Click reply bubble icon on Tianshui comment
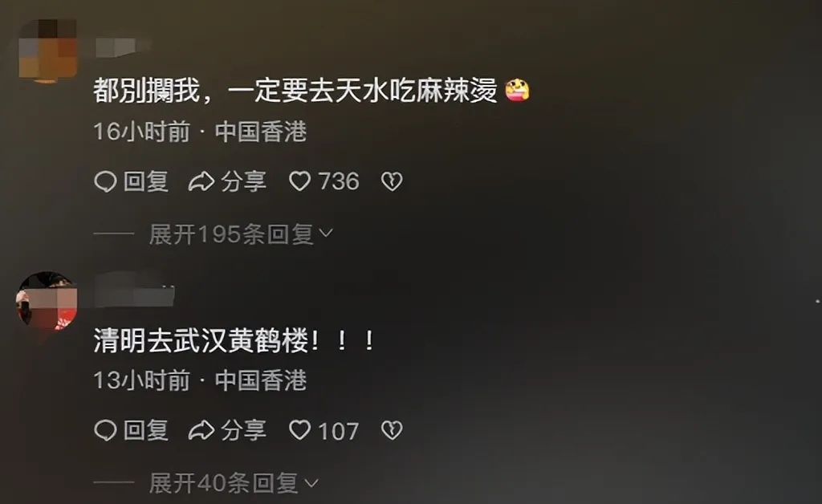 (105, 182)
